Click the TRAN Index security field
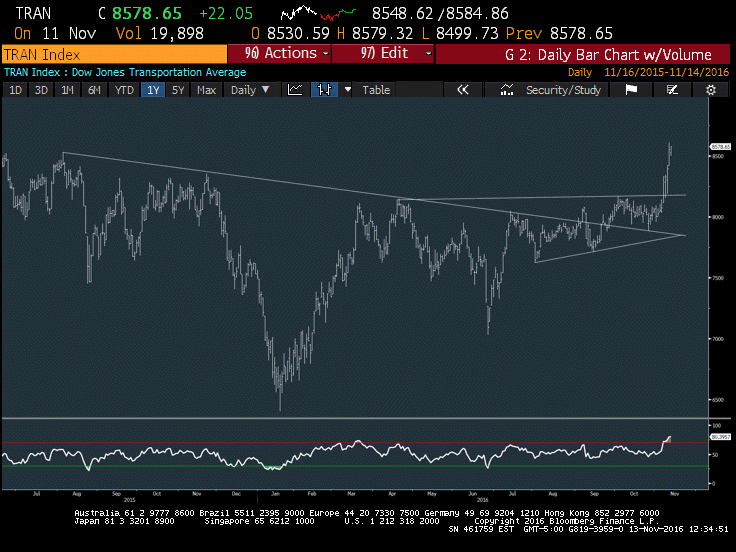 [x=115, y=54]
